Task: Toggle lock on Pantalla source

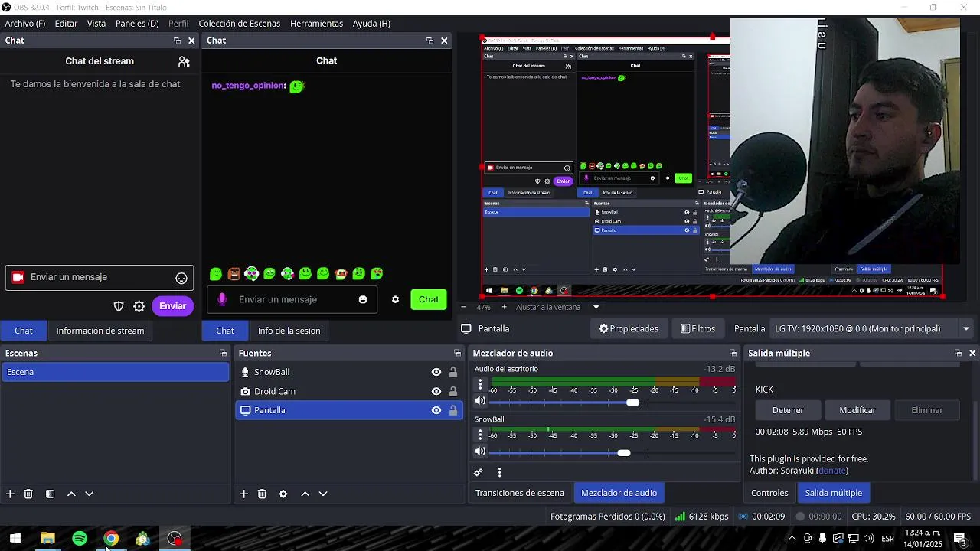Action: (453, 410)
